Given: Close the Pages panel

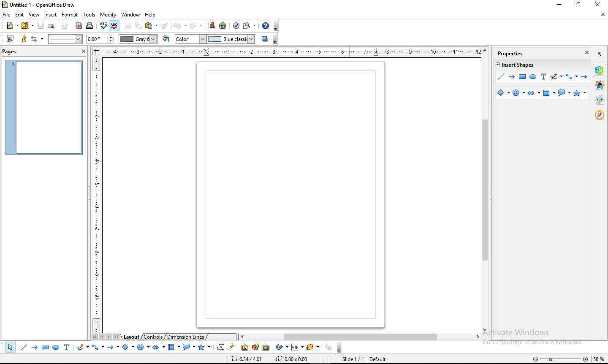Looking at the screenshot, I should click(83, 51).
